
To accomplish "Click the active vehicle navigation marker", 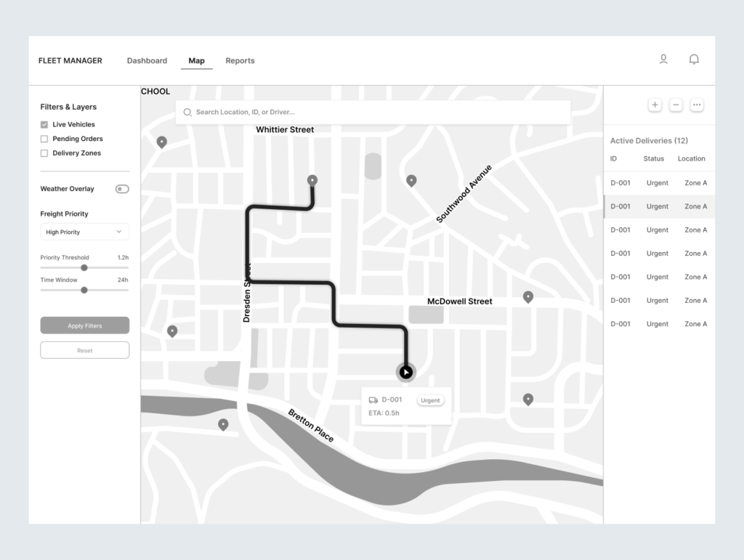I will click(406, 372).
